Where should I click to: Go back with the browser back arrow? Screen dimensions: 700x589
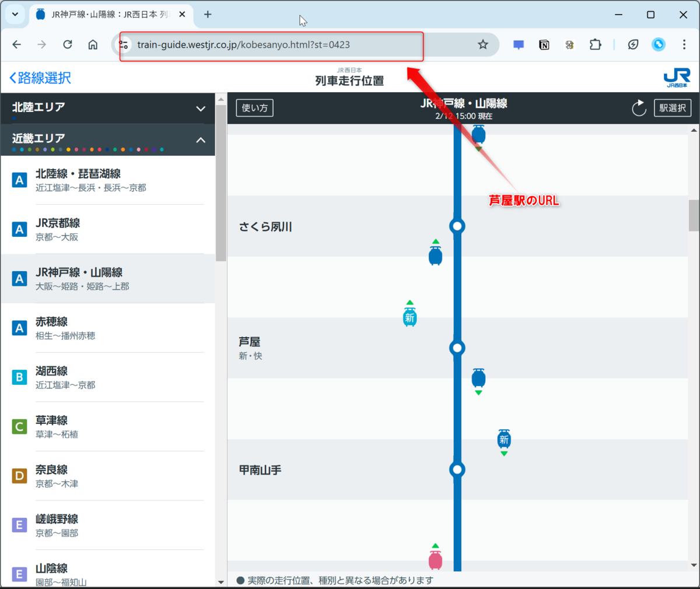pyautogui.click(x=16, y=44)
